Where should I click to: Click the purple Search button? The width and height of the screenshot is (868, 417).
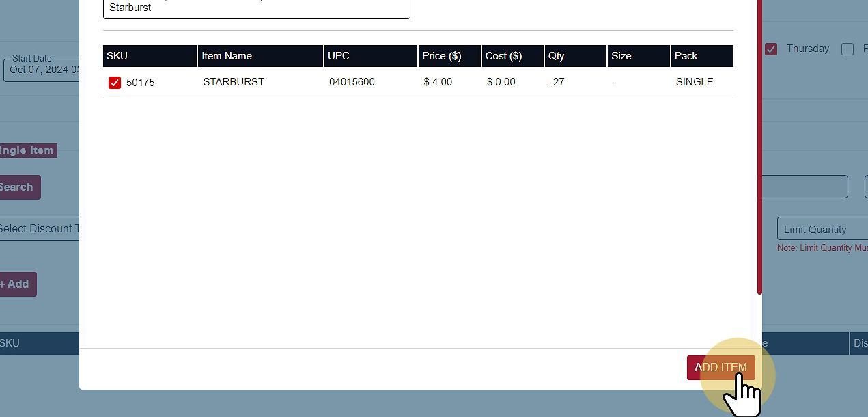[18, 187]
